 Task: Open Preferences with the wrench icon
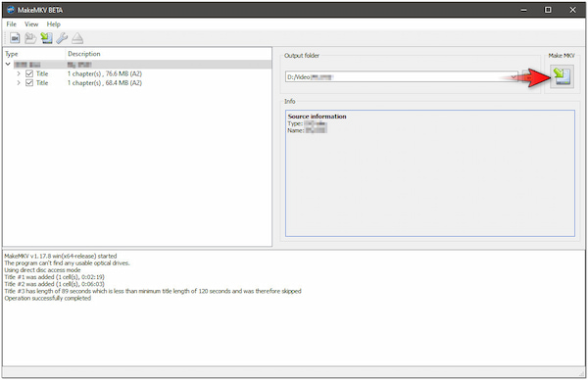tap(62, 38)
